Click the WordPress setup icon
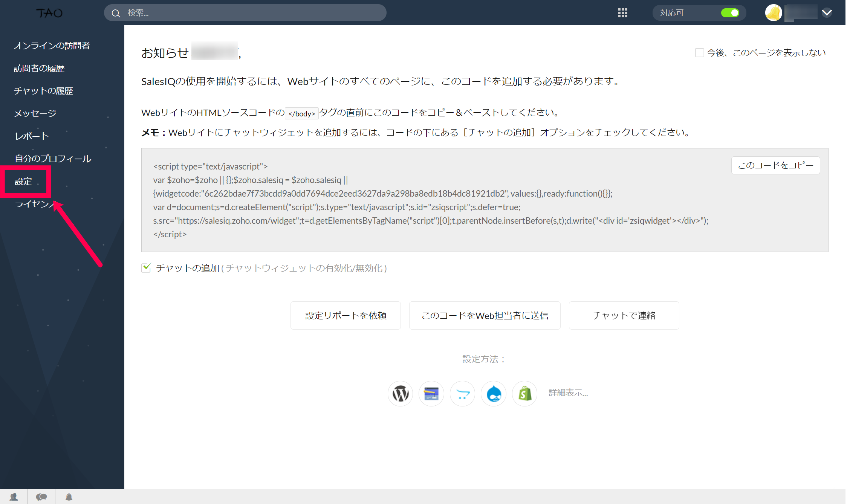This screenshot has height=504, width=850. (x=400, y=393)
